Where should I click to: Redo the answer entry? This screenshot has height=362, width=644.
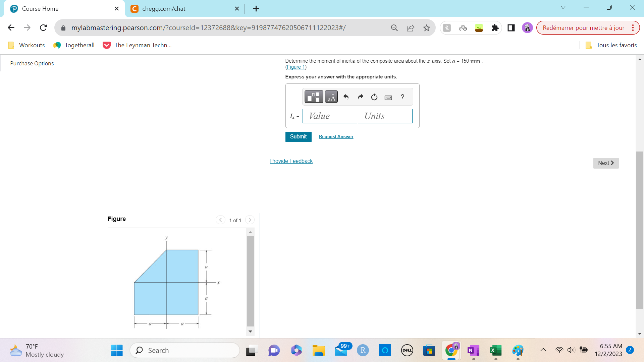360,97
